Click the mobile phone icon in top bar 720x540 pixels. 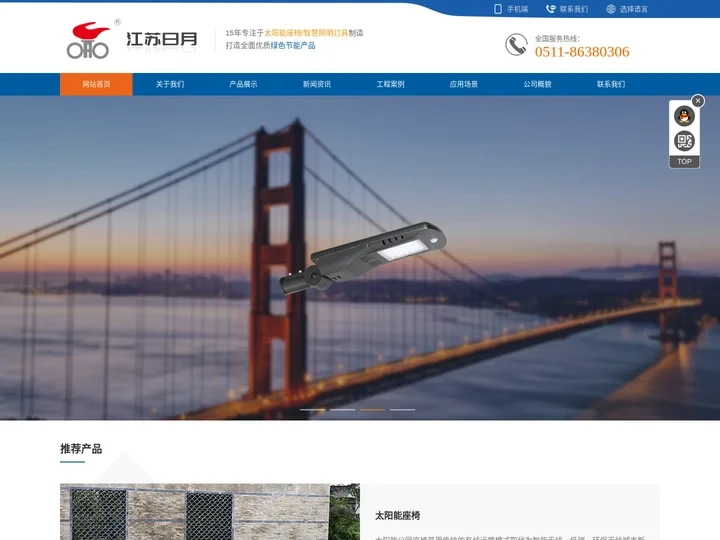click(x=497, y=9)
